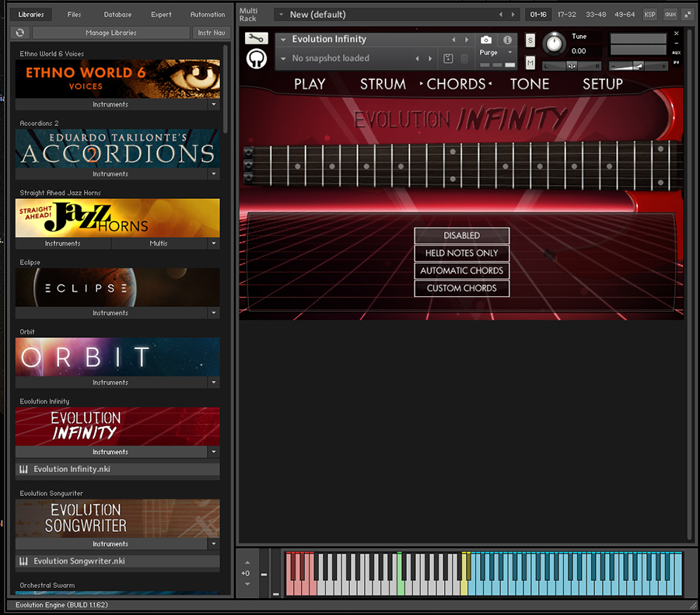700x615 pixels.
Task: Select next instrument arrow beside Evolution Infinity
Action: (x=467, y=40)
